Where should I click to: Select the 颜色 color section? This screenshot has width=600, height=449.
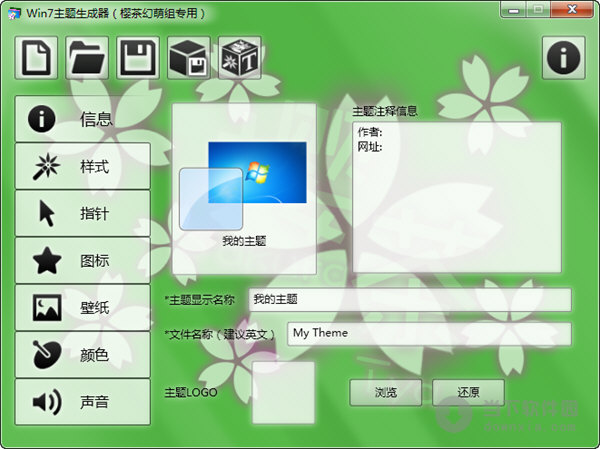click(83, 354)
